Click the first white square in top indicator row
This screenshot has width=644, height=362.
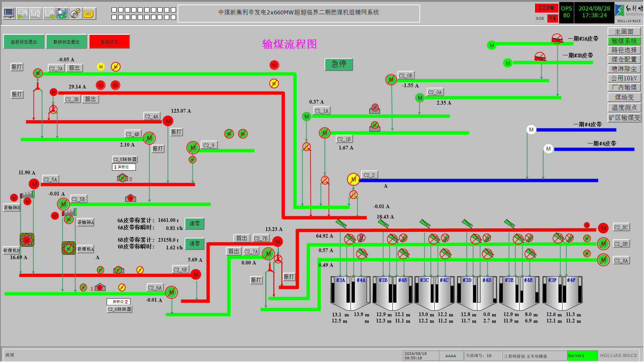pos(114,10)
